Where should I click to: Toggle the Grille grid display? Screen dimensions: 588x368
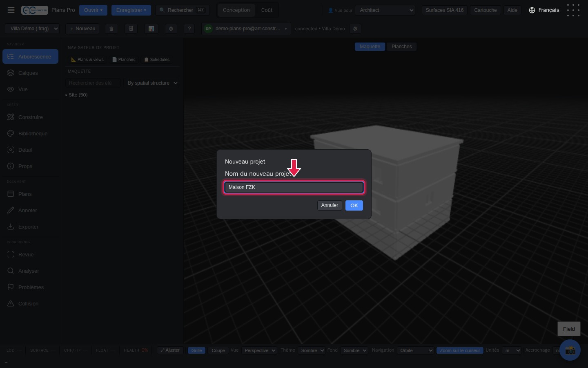click(196, 350)
